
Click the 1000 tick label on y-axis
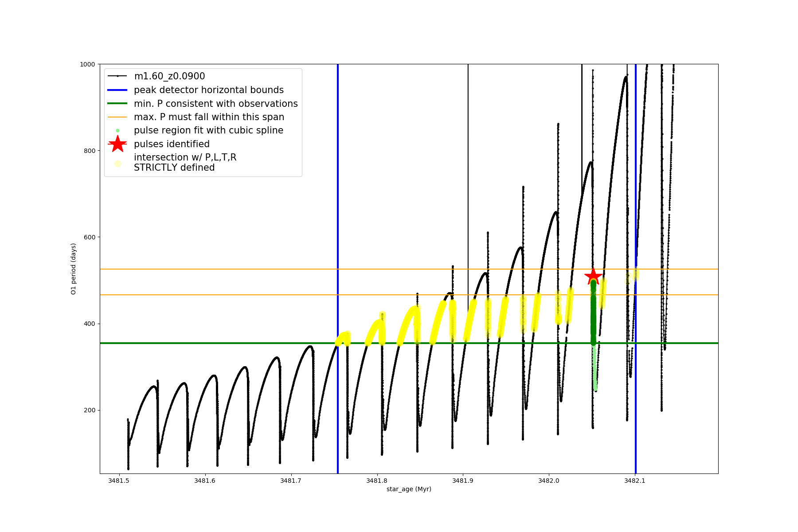coord(88,64)
